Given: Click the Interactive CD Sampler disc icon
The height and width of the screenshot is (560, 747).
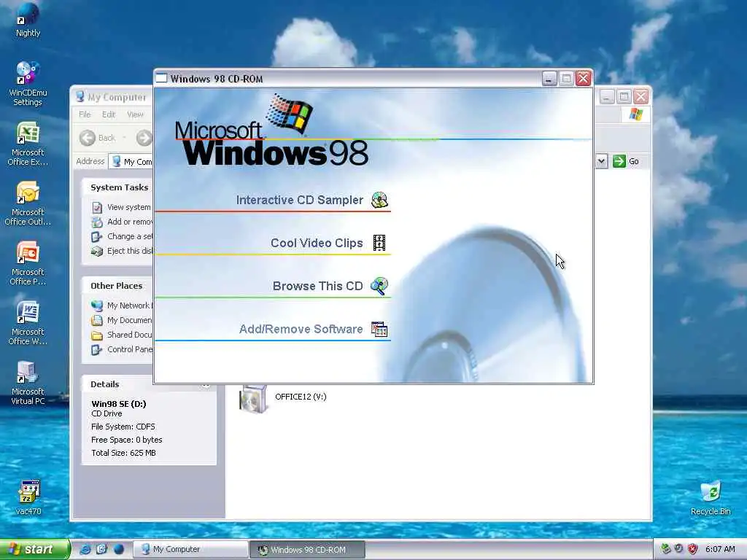Looking at the screenshot, I should (x=379, y=200).
